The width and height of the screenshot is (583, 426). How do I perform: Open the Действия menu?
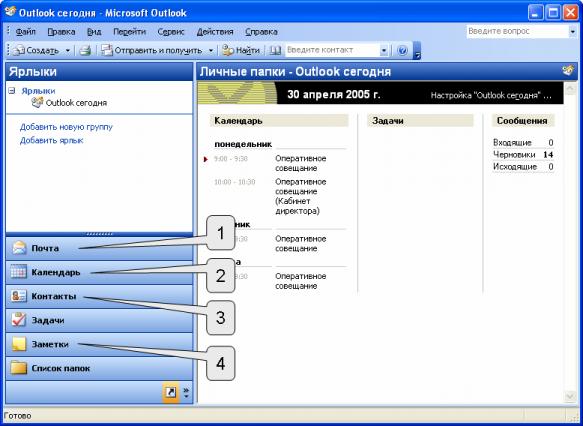(215, 32)
